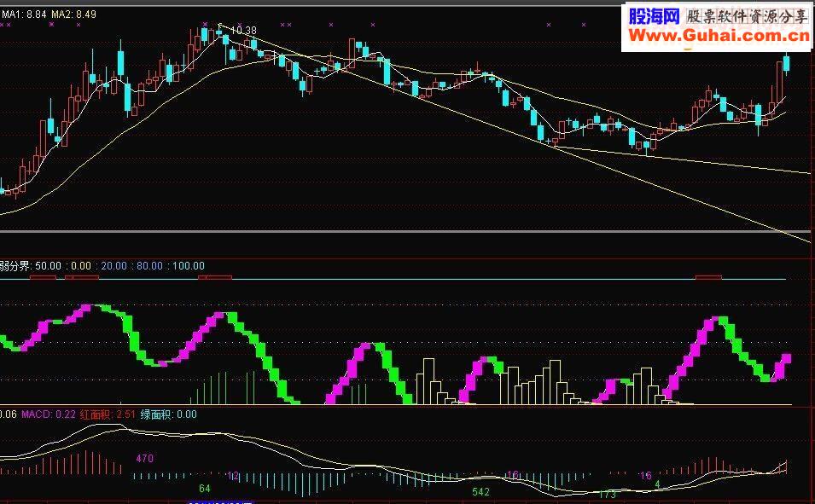Click the horizontal gray divider bar below price chart
Viewport: 815px width, 504px height.
[405, 231]
